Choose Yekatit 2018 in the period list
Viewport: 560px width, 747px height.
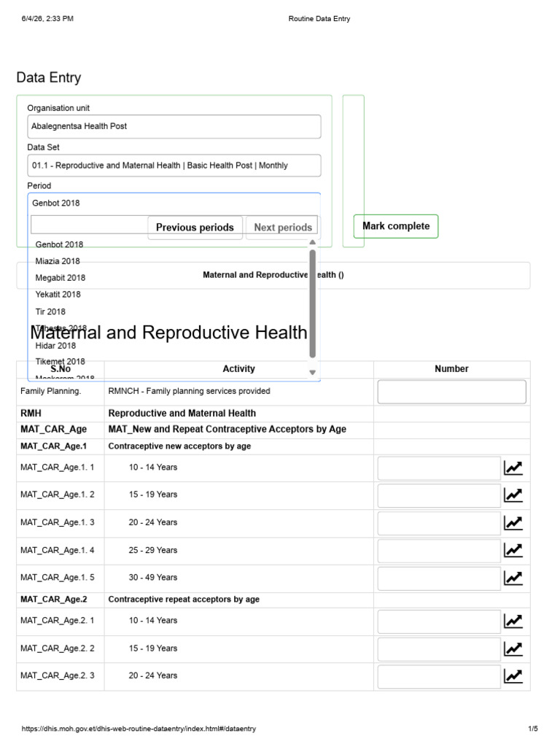[58, 295]
